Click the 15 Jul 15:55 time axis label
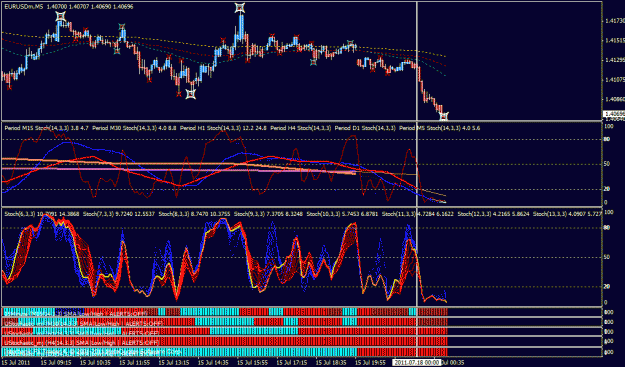The width and height of the screenshot is (625, 367). tap(252, 363)
